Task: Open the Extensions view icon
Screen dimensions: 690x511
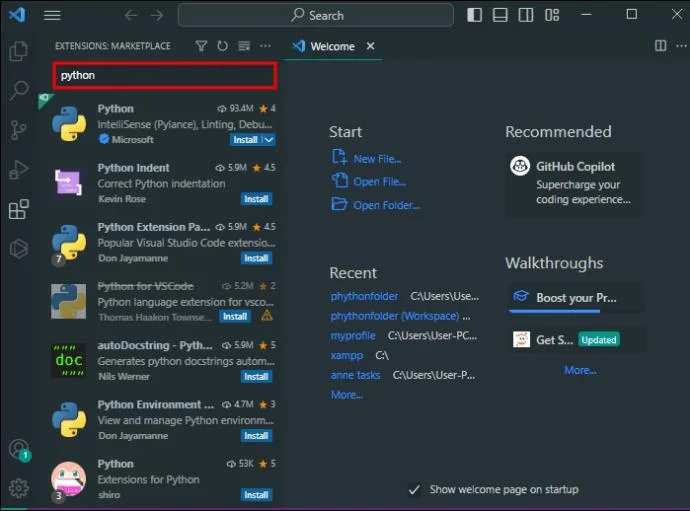Action: coord(18,209)
